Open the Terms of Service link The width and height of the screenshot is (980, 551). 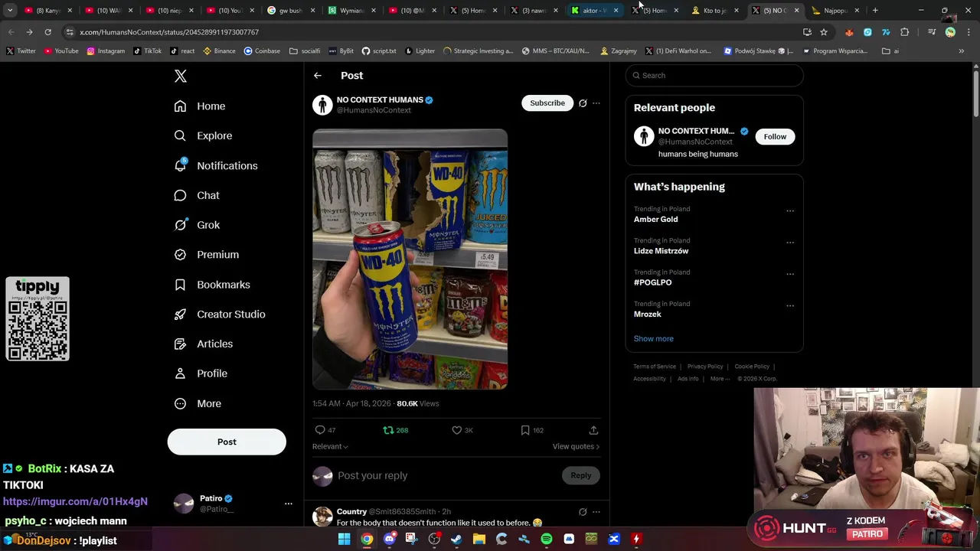click(x=655, y=367)
